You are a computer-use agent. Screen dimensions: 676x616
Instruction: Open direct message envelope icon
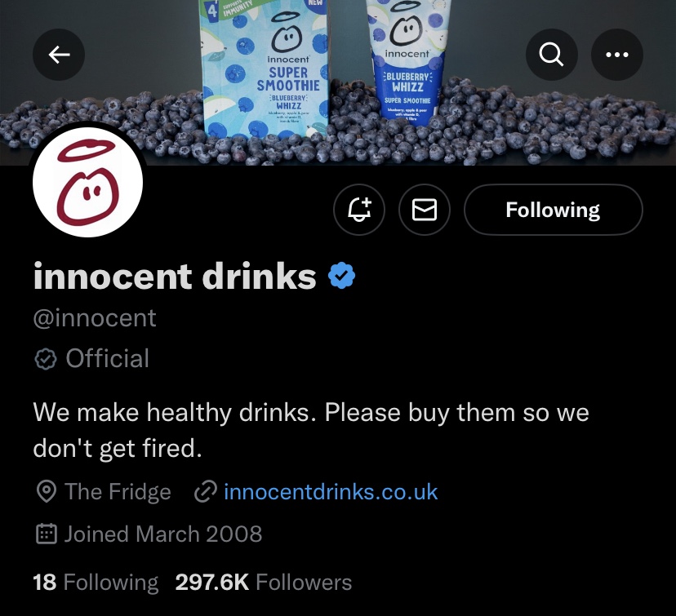click(425, 211)
